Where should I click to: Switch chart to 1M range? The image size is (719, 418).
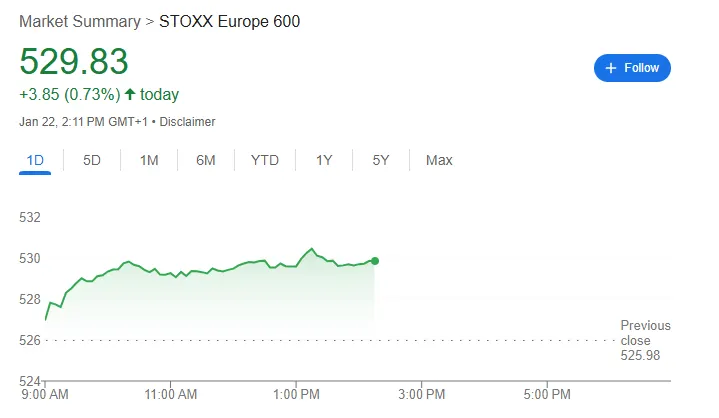tap(149, 160)
